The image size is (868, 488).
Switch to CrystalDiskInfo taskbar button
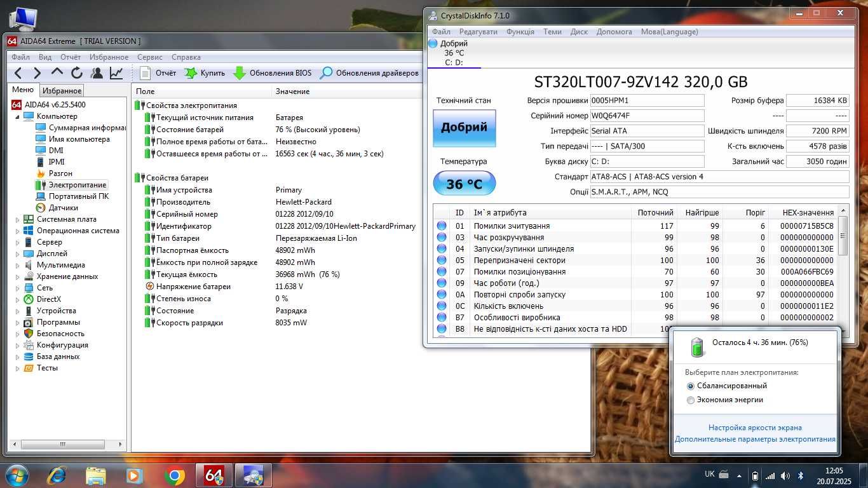coord(253,475)
